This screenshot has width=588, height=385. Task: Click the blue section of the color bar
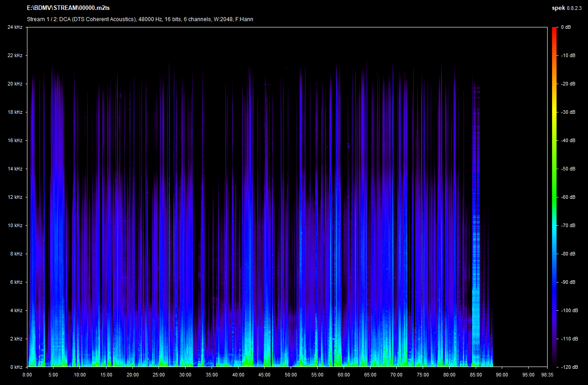pyautogui.click(x=555, y=288)
